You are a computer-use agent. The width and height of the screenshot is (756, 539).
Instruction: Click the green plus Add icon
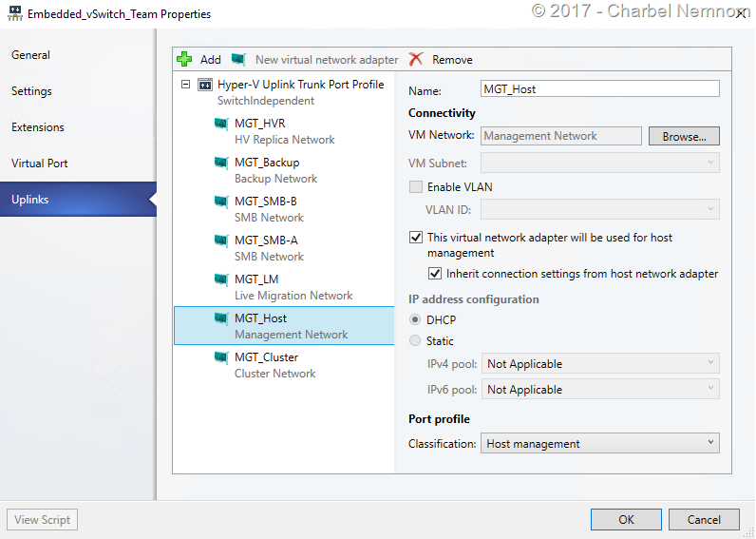[x=184, y=59]
